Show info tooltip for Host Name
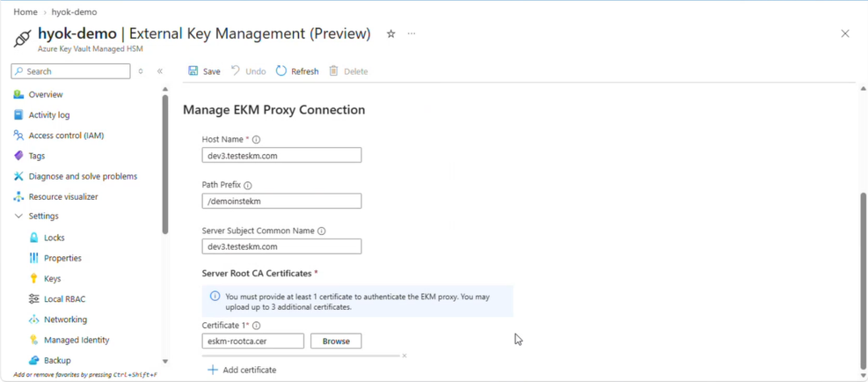The width and height of the screenshot is (868, 382). [256, 140]
